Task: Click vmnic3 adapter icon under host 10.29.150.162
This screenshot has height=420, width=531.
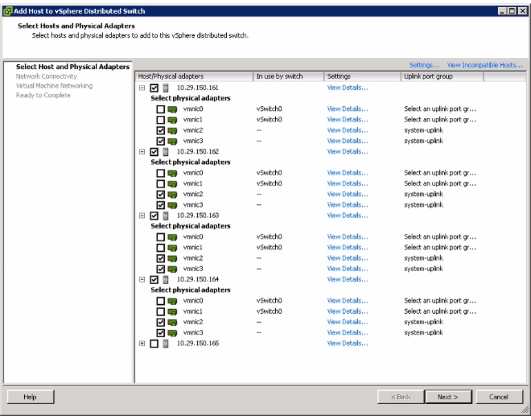Action: 172,206
